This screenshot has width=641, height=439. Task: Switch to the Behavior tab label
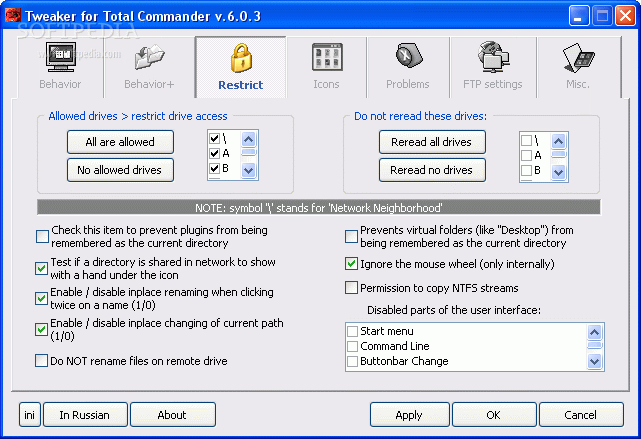tap(60, 84)
